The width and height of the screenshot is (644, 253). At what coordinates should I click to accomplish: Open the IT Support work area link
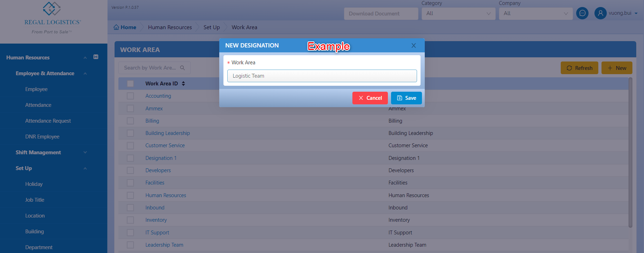(x=157, y=233)
